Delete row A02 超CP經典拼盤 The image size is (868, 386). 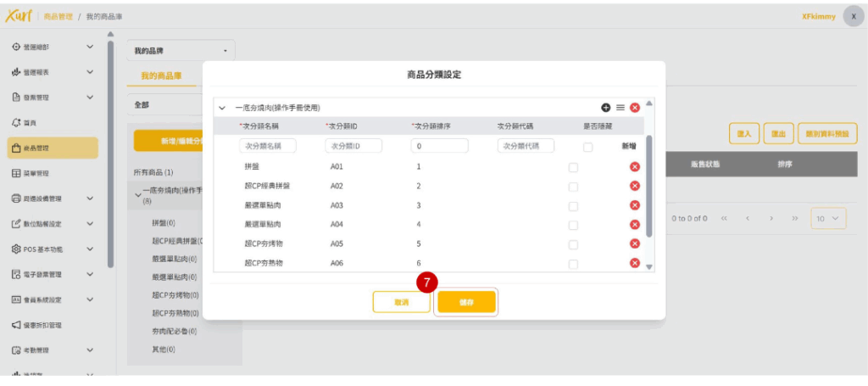click(x=635, y=186)
